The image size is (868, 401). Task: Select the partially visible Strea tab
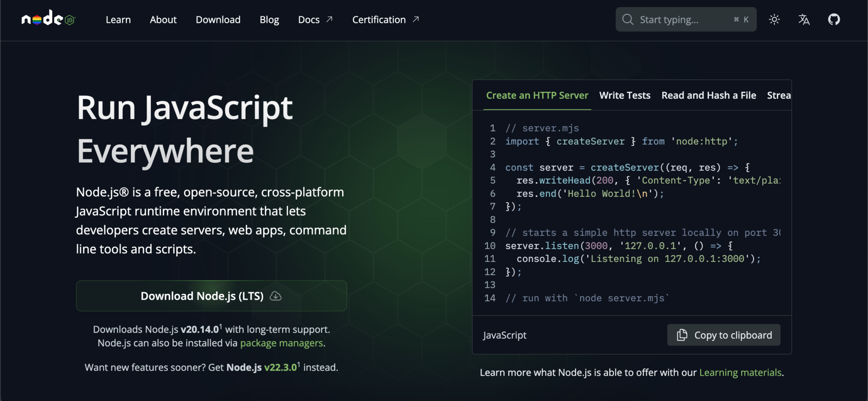[779, 95]
